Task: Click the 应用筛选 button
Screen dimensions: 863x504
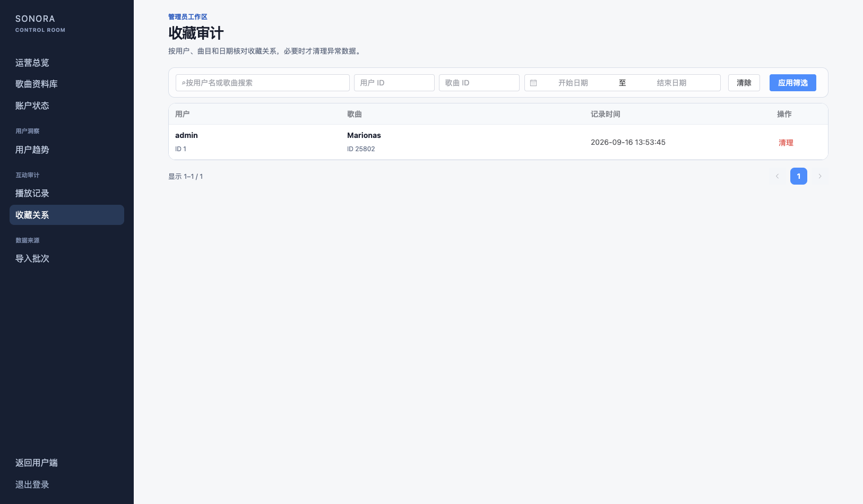Action: (x=793, y=83)
